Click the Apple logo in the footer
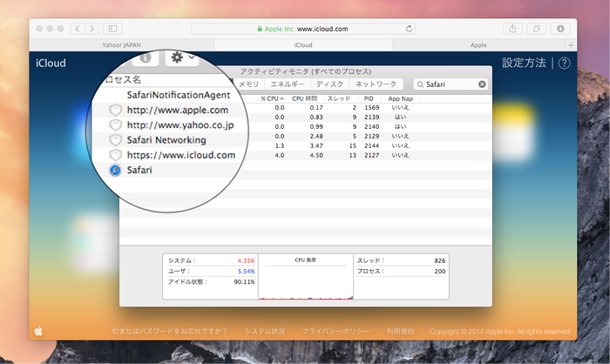 click(38, 331)
